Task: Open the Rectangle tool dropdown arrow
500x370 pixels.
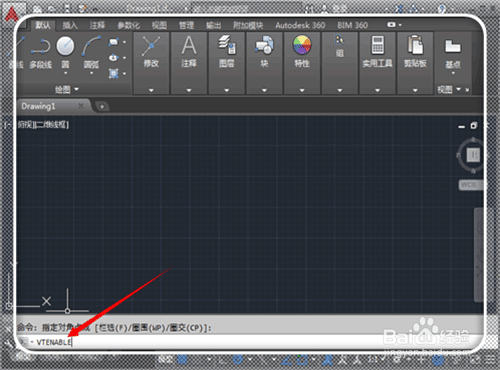Action: (124, 42)
